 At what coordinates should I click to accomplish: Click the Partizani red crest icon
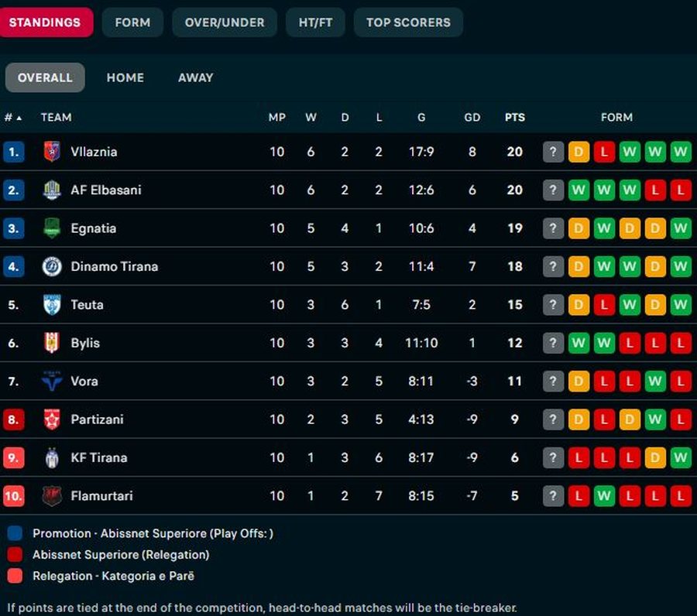tap(52, 419)
